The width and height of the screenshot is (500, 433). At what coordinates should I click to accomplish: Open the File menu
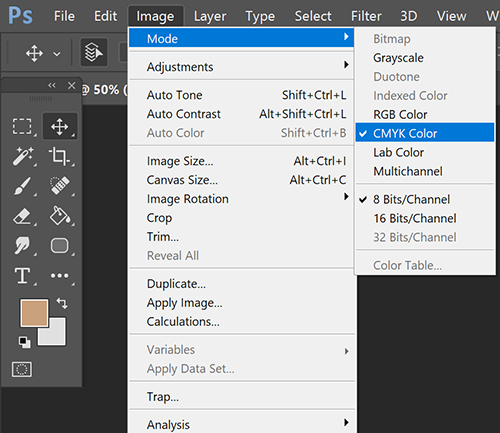(x=64, y=16)
